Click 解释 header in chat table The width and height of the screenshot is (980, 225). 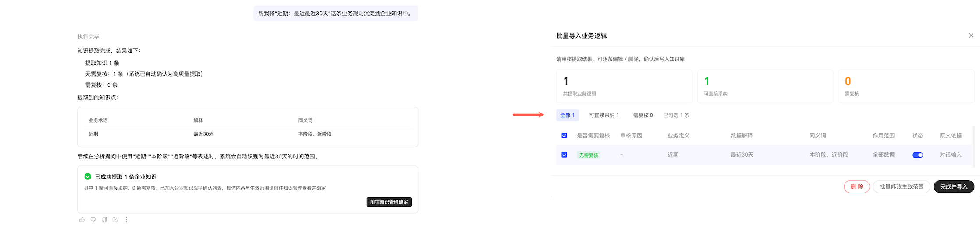(x=198, y=120)
